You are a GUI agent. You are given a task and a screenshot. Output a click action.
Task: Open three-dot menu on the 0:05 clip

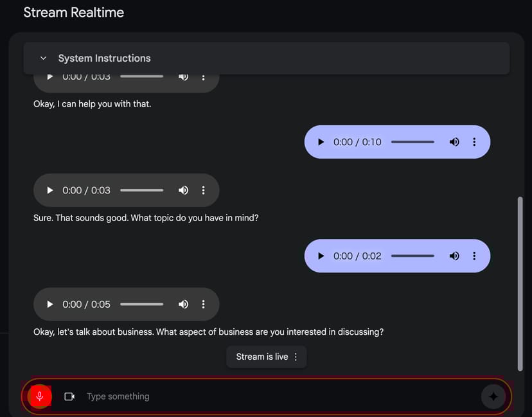tap(203, 305)
